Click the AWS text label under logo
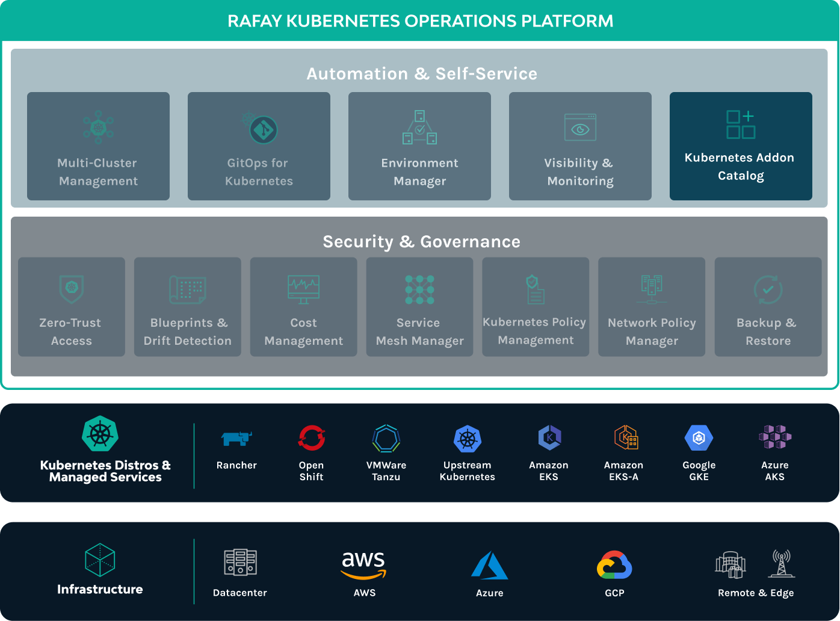Screen dimensions: 840x621 pyautogui.click(x=365, y=593)
